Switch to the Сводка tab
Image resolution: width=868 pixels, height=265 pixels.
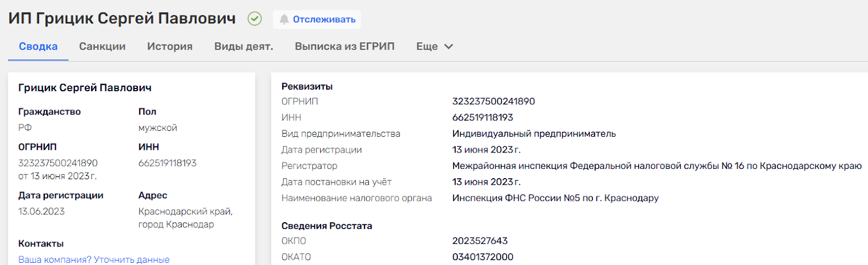38,47
